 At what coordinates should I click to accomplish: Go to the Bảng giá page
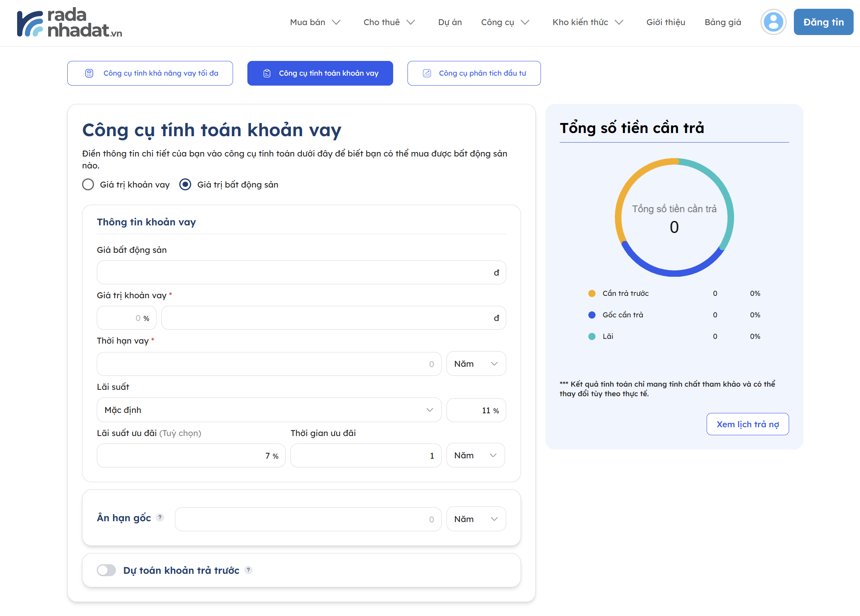pyautogui.click(x=723, y=22)
